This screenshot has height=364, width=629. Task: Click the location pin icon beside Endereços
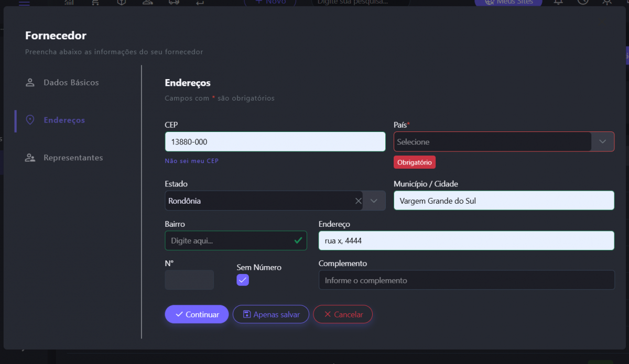[x=30, y=120]
